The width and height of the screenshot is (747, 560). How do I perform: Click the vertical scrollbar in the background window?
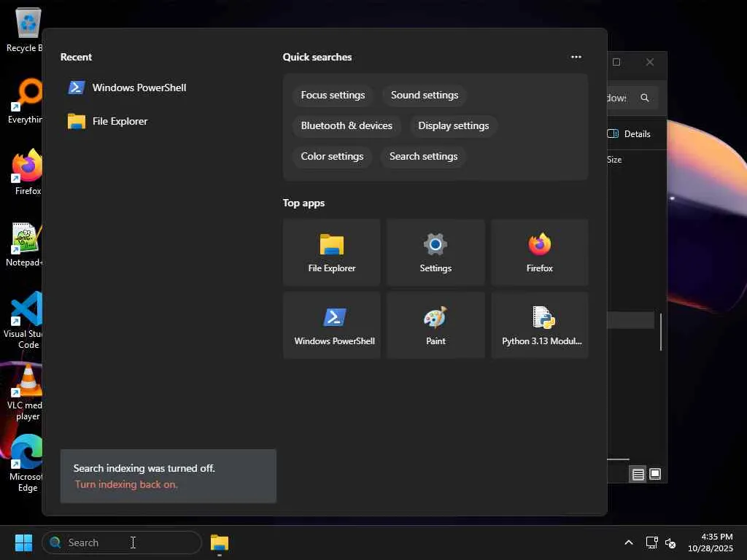tap(661, 332)
